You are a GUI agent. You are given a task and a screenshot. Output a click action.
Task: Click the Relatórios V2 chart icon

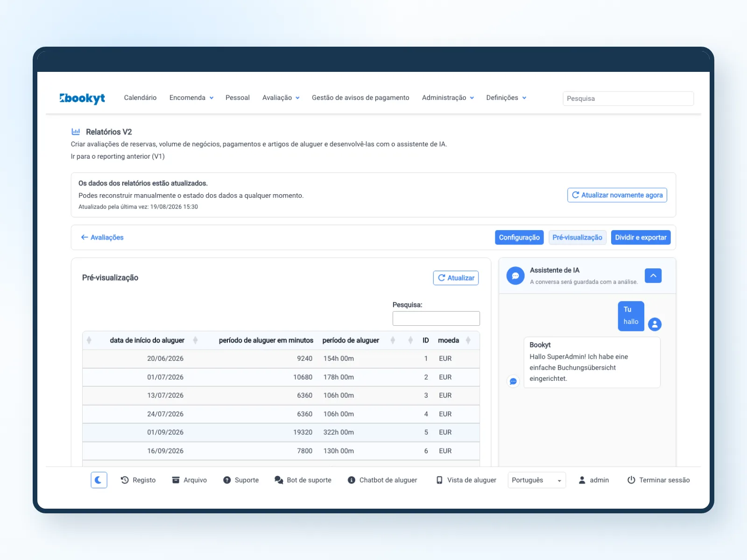pos(76,132)
